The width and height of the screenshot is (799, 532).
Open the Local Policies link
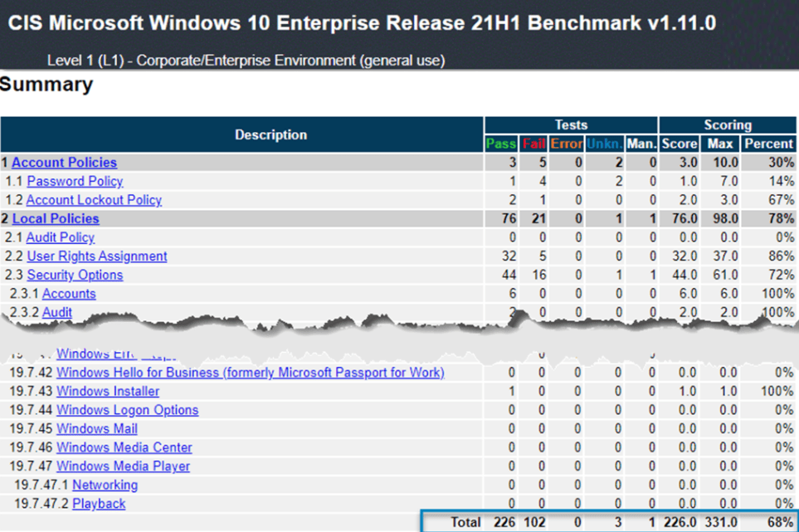click(56, 218)
